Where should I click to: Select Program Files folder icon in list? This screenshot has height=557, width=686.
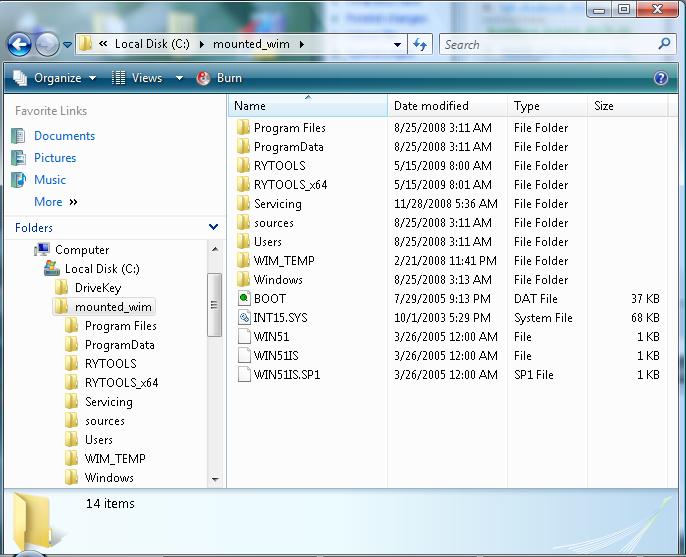[243, 128]
